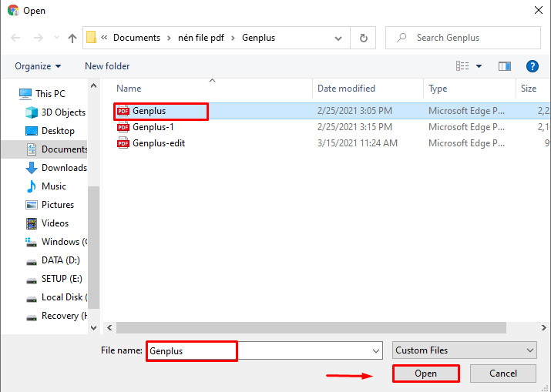
Task: Click date 3/15/2021 11:24 AM cell
Action: coord(358,143)
